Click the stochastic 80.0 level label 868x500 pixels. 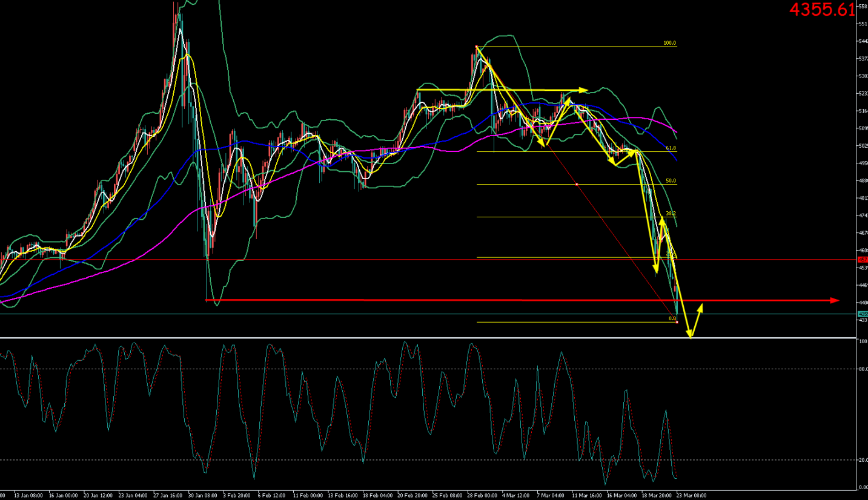863,369
